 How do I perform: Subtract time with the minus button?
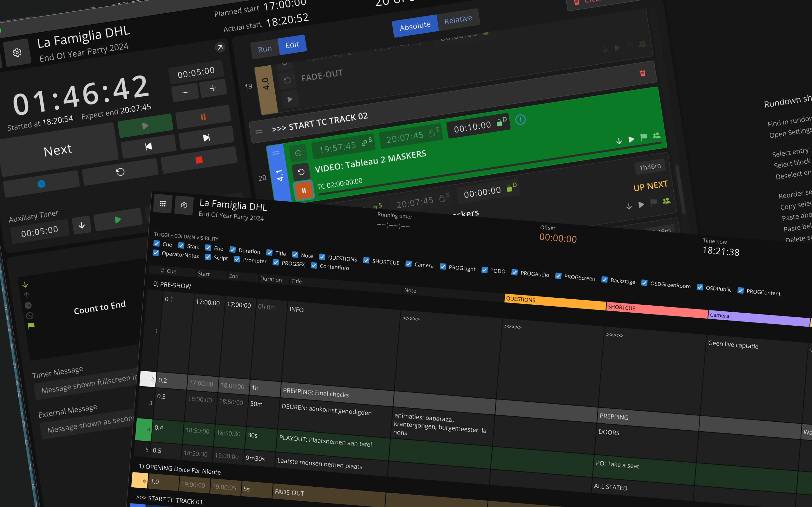click(185, 92)
